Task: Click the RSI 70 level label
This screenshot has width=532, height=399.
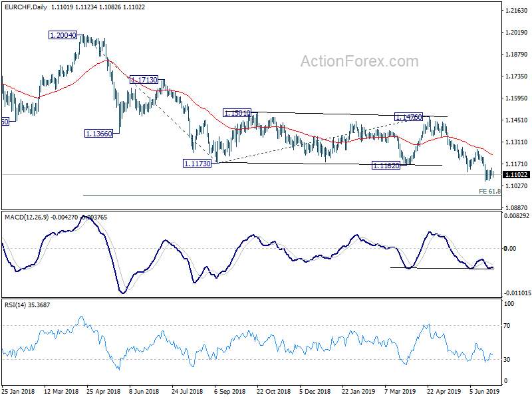Action: tap(507, 326)
